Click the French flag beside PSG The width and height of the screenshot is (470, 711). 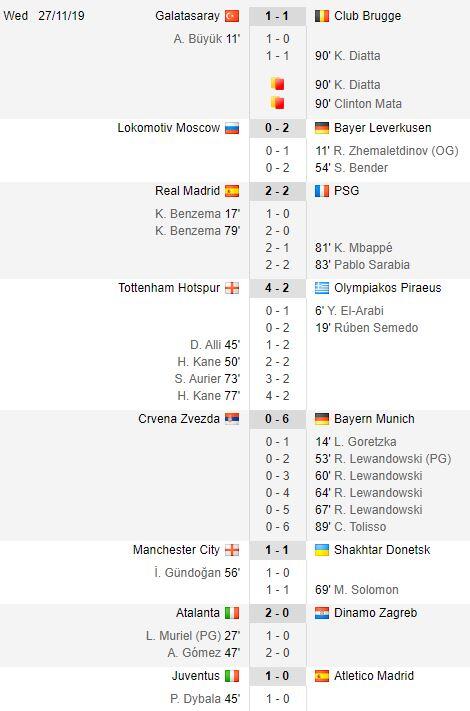point(322,191)
